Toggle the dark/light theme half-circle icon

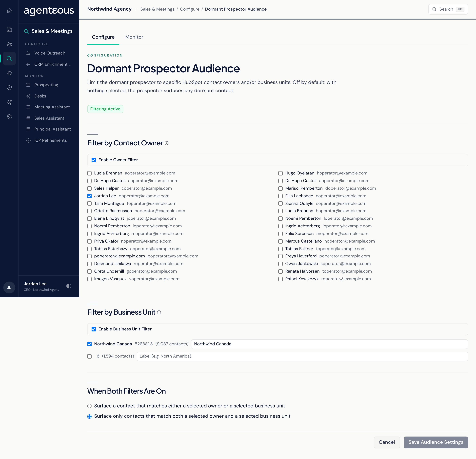click(x=69, y=286)
